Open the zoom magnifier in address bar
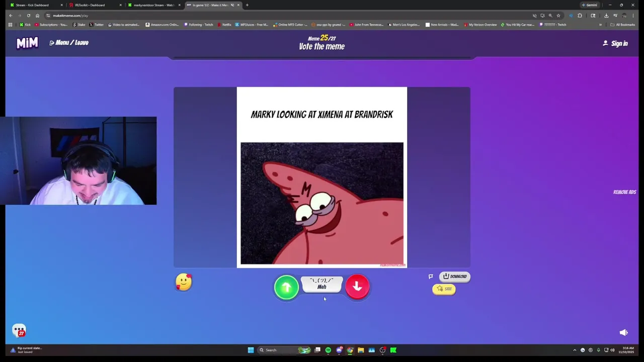 pyautogui.click(x=550, y=16)
